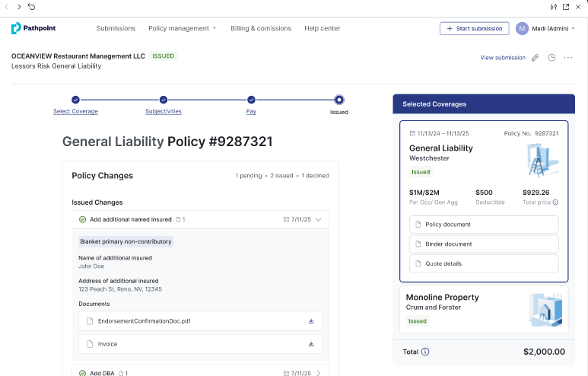588x376 pixels.
Task: Expand the Add DBA change row
Action: (319, 373)
